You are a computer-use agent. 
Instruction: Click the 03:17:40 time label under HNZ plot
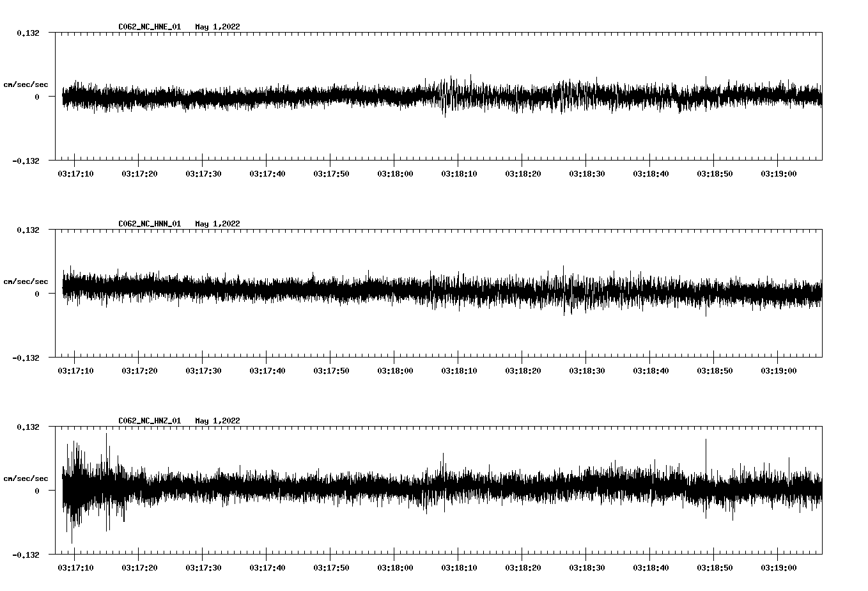(267, 567)
